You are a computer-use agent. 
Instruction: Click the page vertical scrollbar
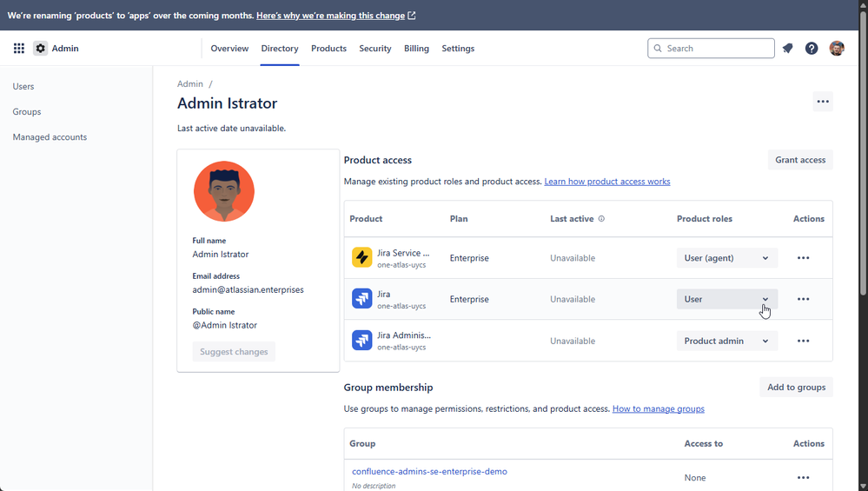[x=863, y=155]
